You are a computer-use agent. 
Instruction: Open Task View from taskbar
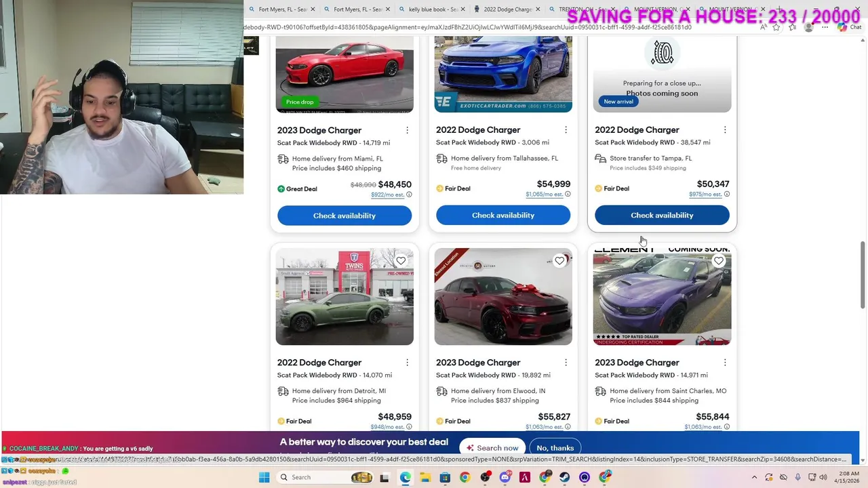[x=384, y=477]
